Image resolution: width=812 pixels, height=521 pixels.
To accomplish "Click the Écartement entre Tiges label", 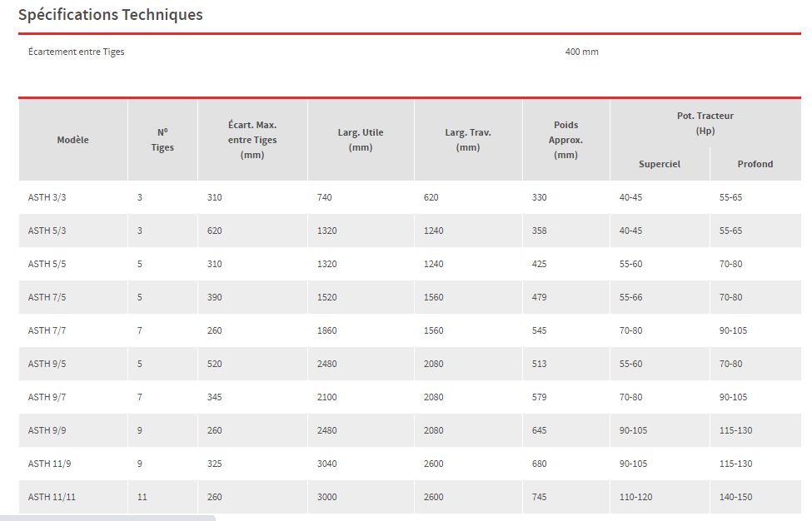I will pos(76,52).
